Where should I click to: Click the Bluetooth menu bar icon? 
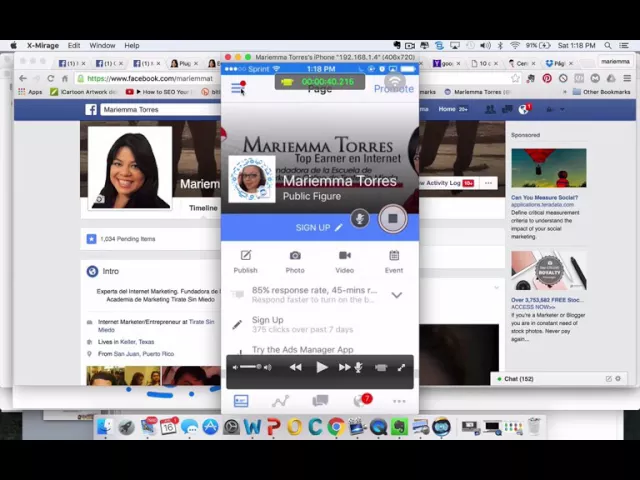[x=500, y=45]
